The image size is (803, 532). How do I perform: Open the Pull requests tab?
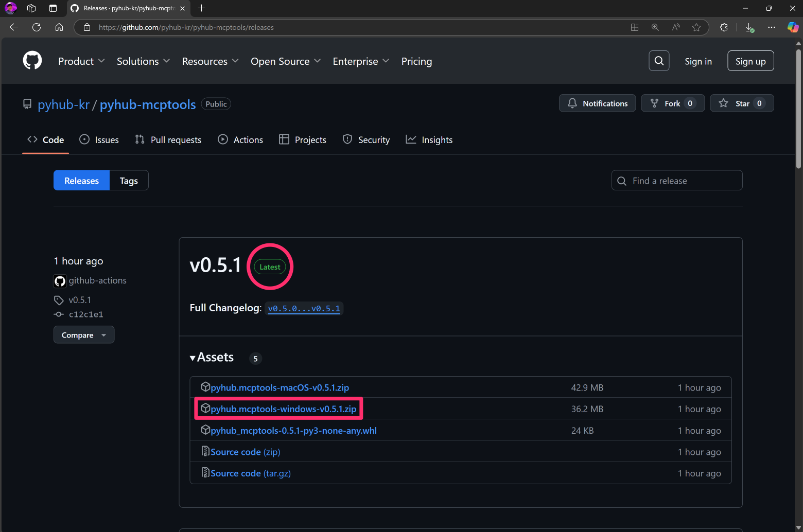click(168, 140)
